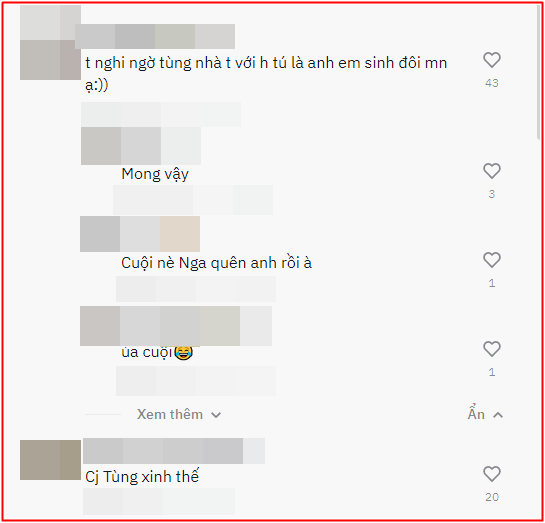Select the comment text starting "t nghi ngờ tùng"
The image size is (545, 523).
(266, 74)
